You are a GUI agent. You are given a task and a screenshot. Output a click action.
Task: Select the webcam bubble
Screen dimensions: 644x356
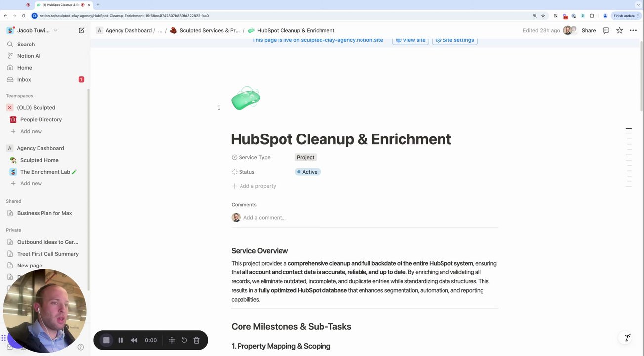coord(45,311)
